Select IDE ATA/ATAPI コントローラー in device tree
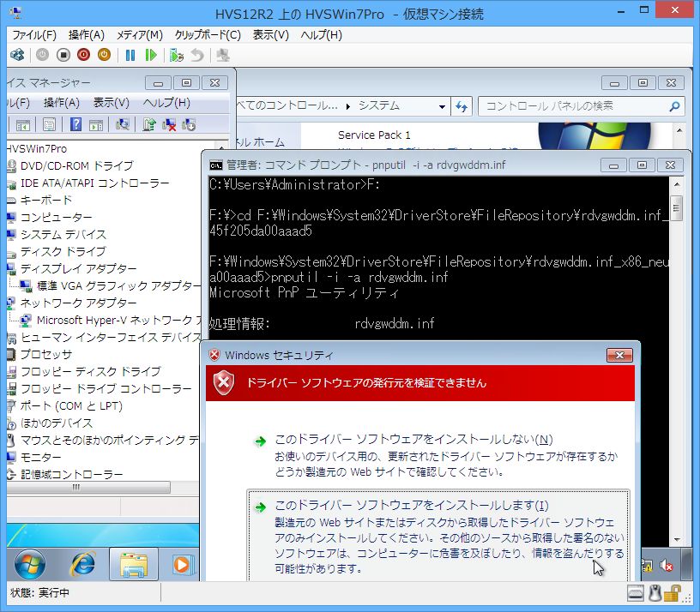The height and width of the screenshot is (612, 700). [x=94, y=183]
